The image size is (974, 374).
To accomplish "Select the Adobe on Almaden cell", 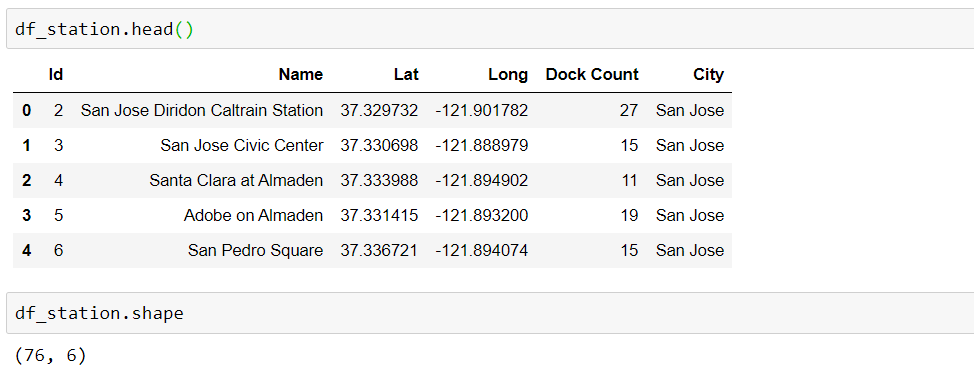I will click(253, 216).
